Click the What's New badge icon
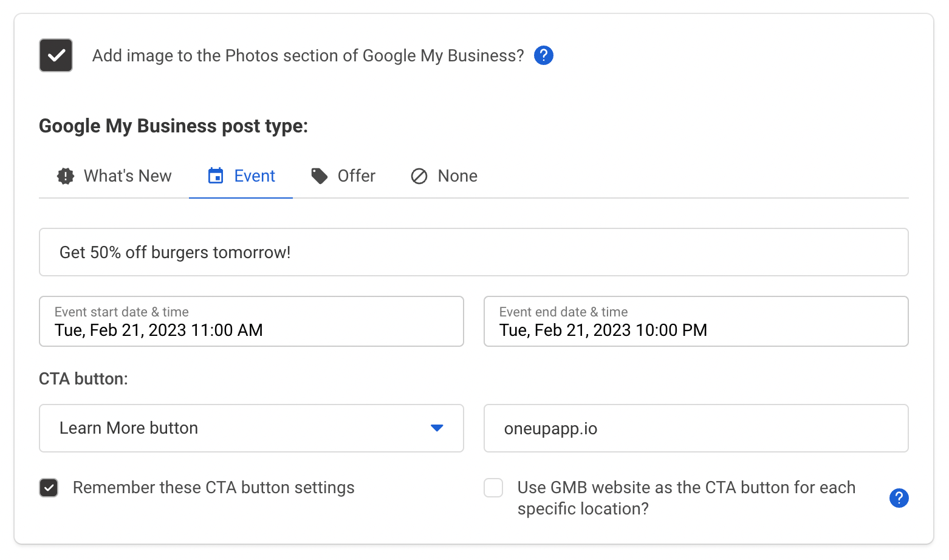 (x=66, y=176)
